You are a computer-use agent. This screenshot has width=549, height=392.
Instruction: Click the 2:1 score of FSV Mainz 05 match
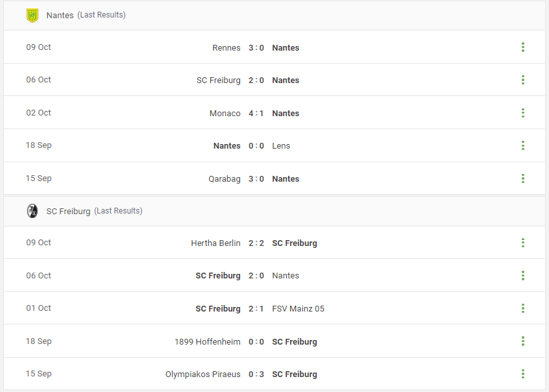(256, 309)
